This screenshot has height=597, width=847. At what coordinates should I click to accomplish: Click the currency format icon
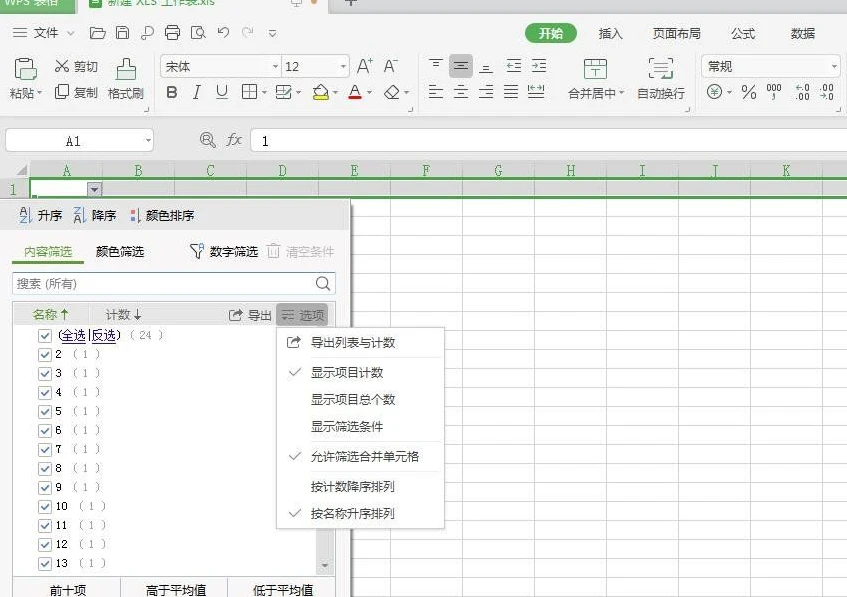714,92
